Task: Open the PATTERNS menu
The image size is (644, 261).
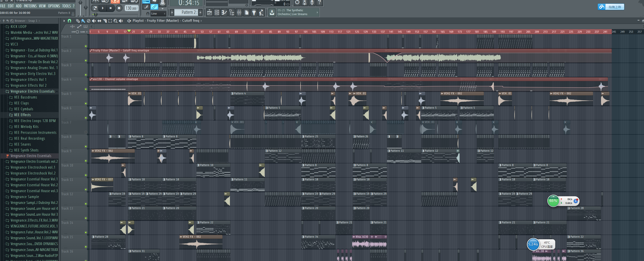Action: click(x=30, y=6)
